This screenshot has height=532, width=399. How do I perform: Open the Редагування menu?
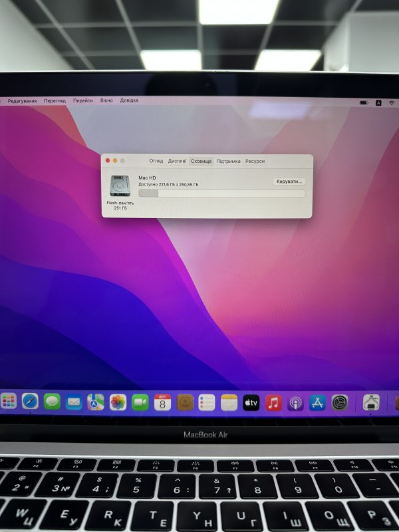coord(23,101)
